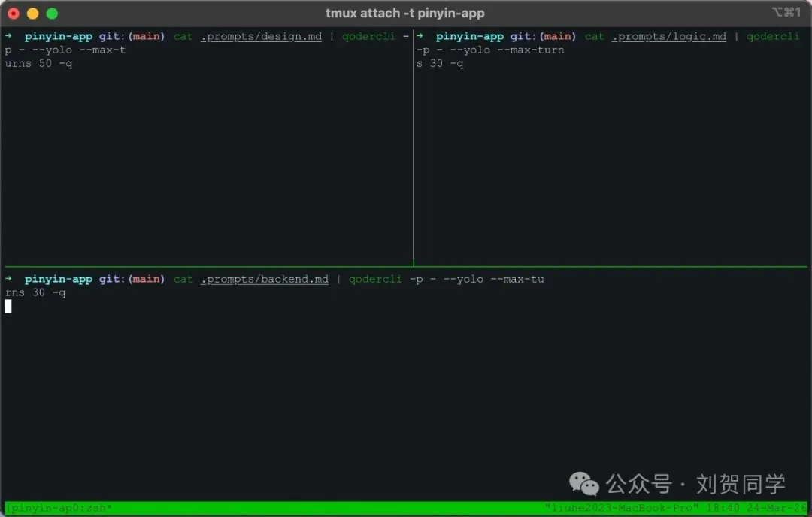Click the git:(main) branch in top-right pane
Screen dimensions: 812x517
pos(543,36)
